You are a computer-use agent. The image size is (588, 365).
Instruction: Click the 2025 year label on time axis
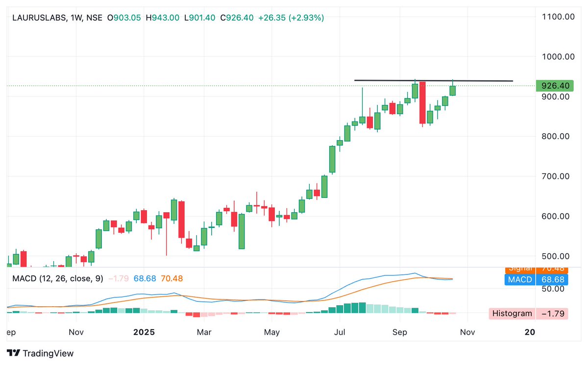tap(144, 332)
